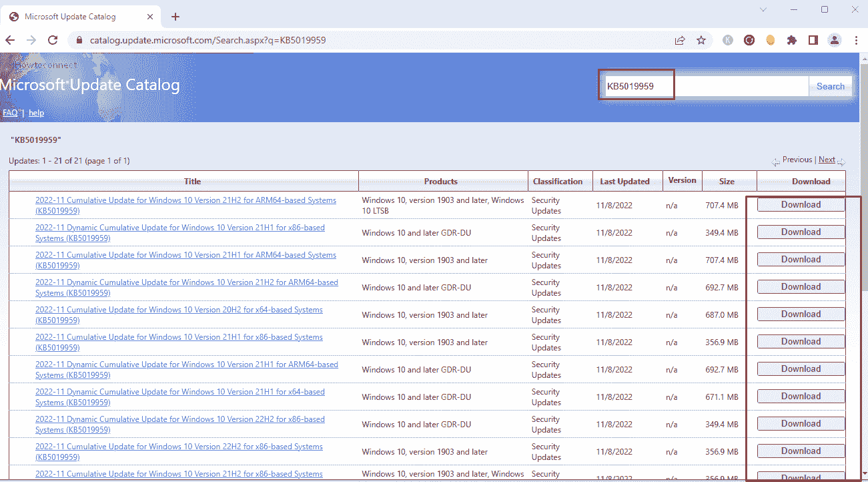Open Dynamic Cumulative Update 22H2 x86-based link
Viewport: 868px width, 482px height.
[180, 425]
